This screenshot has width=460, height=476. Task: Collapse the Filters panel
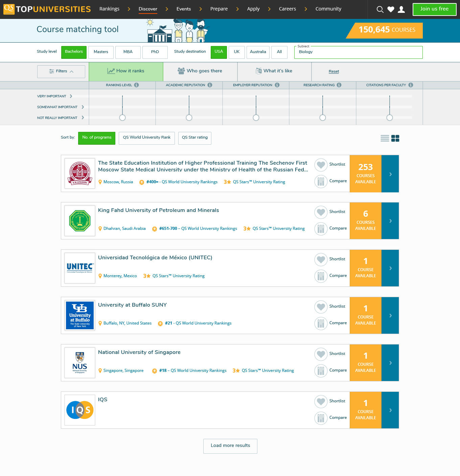point(61,71)
